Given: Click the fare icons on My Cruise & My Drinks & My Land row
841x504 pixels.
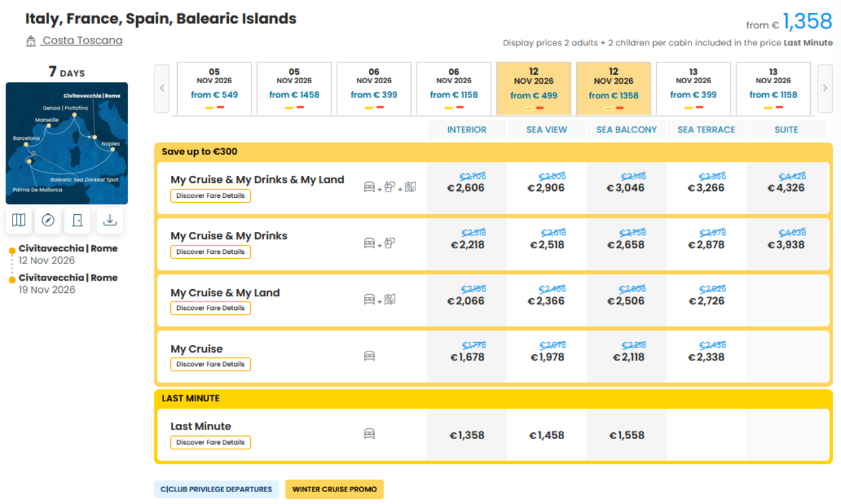Looking at the screenshot, I should (x=390, y=187).
